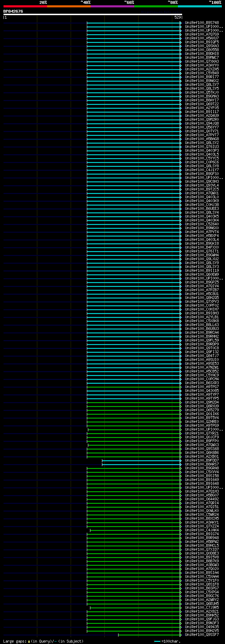Click the BP042676 query name

coord(13,11)
